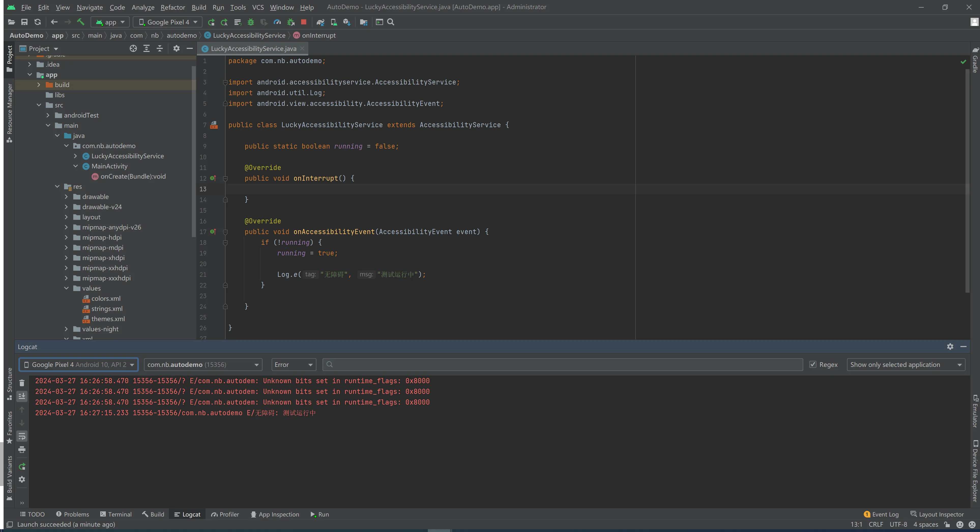Click the Debug app bug icon
Screen dimensions: 980x532
251,22
